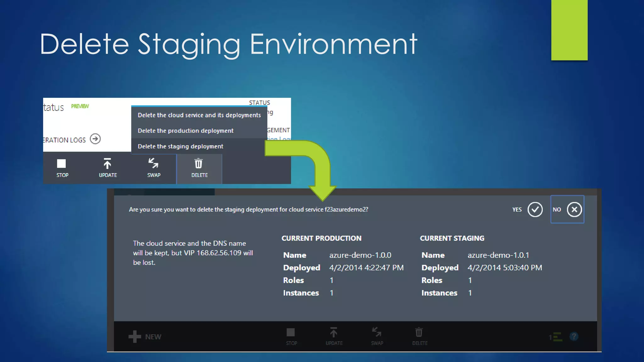Cancel deletion with the No X icon
644x362 pixels.
(574, 210)
